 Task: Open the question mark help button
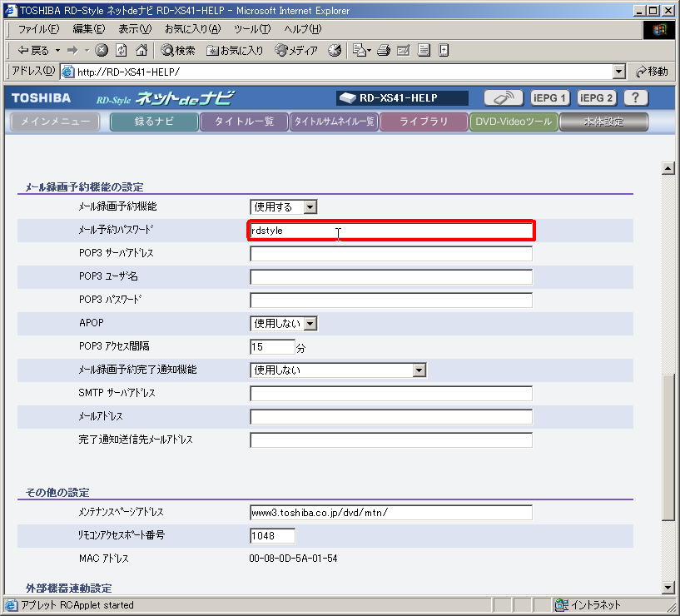(x=636, y=98)
